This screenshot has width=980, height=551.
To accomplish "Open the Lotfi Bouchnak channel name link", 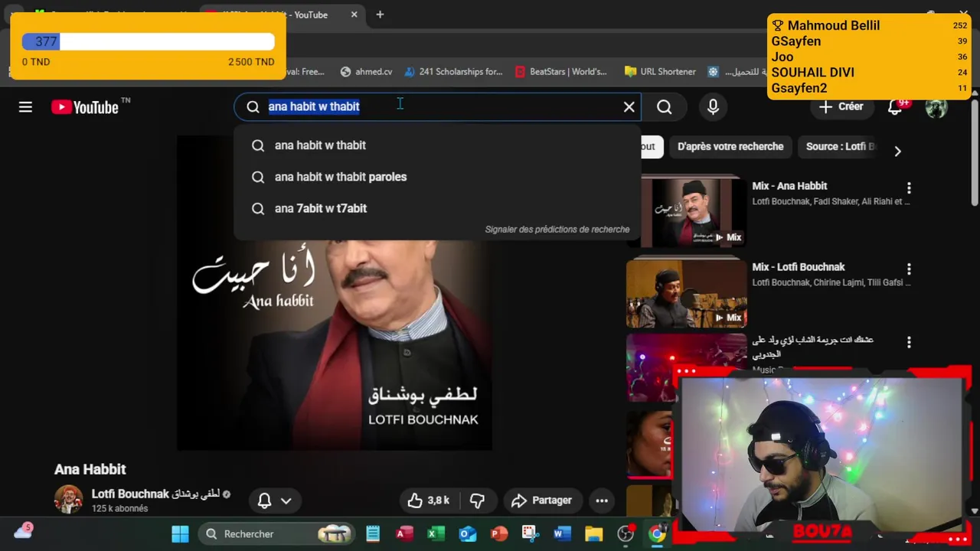I will pos(155,494).
